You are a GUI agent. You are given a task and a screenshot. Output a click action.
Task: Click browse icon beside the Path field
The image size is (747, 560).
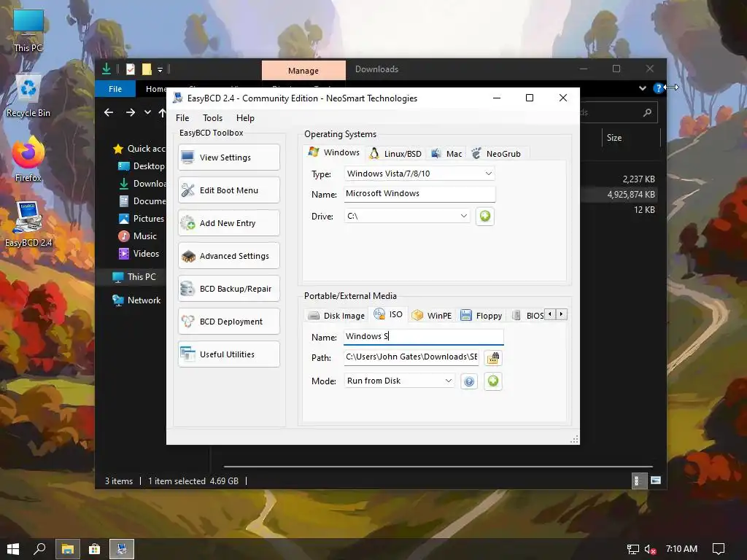[x=493, y=357]
